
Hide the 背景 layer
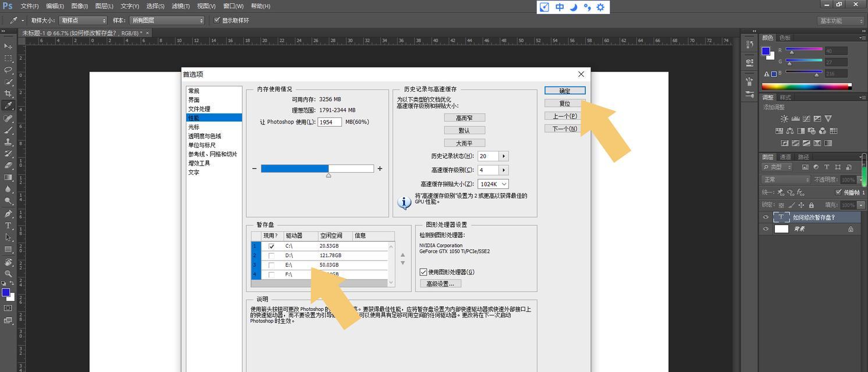click(x=766, y=229)
